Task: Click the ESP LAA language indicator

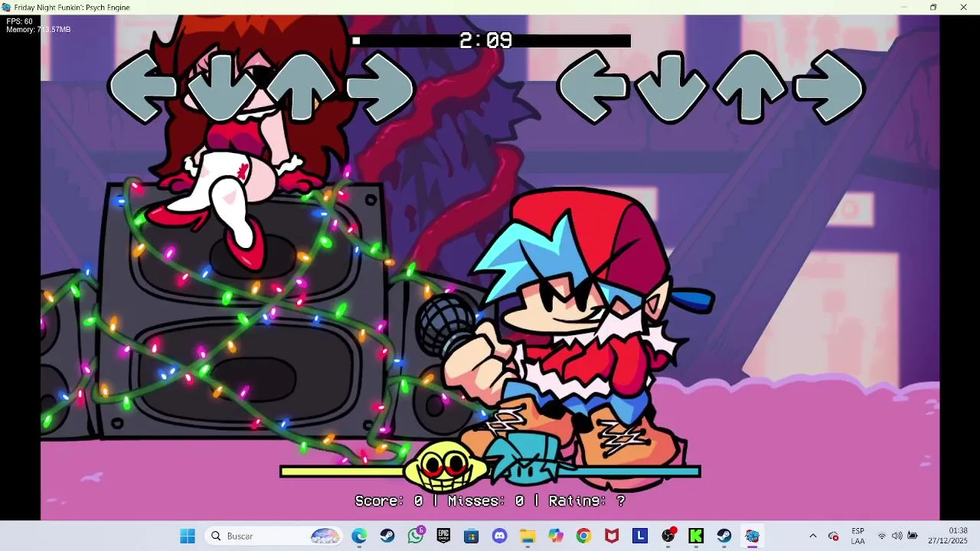Action: tap(857, 536)
